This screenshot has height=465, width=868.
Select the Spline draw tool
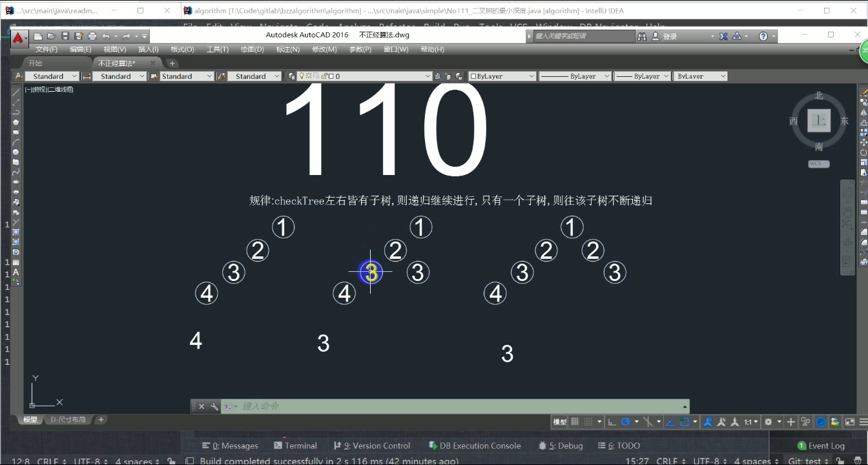pos(16,172)
